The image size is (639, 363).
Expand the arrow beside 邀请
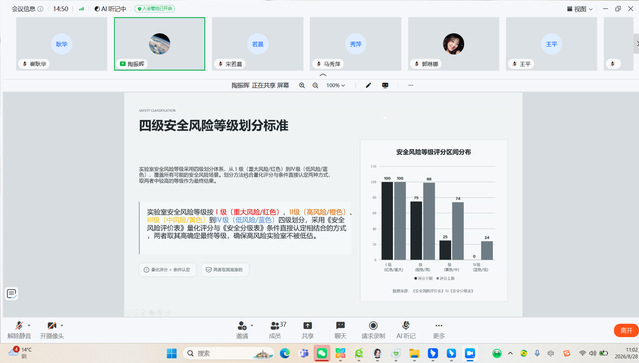(252, 326)
